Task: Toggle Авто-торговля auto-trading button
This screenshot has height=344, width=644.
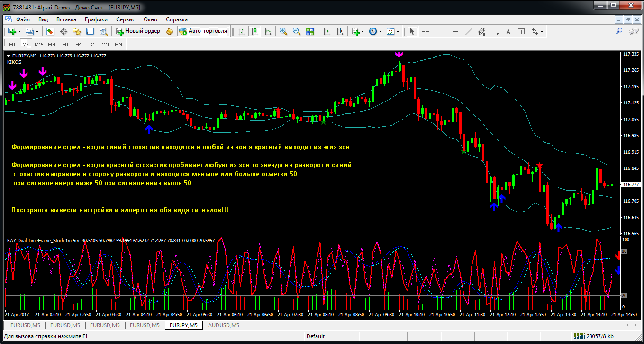Action: [203, 31]
